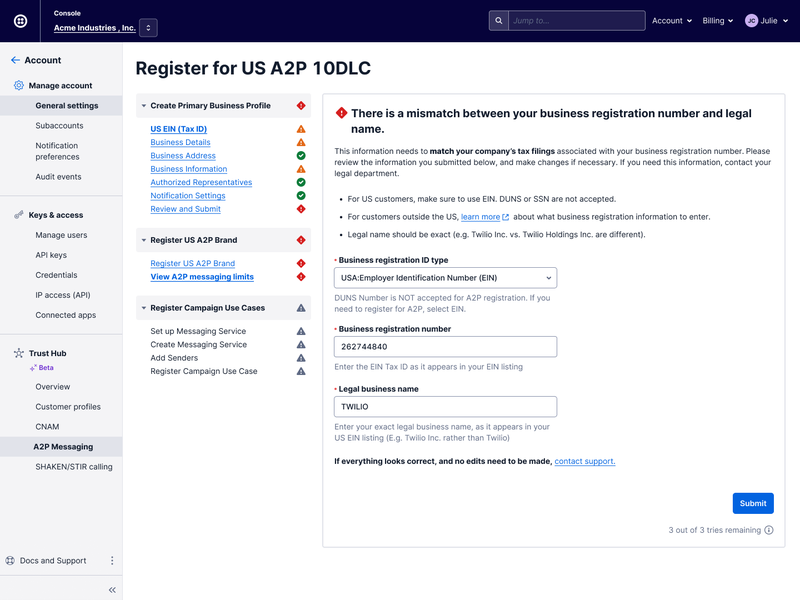Click the back arrow beside Account heading
This screenshot has width=800, height=600.
(x=14, y=60)
